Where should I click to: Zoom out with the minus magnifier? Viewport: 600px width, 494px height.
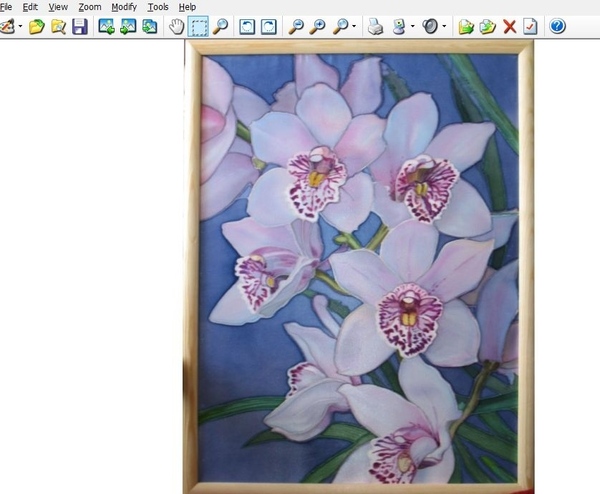click(x=296, y=26)
